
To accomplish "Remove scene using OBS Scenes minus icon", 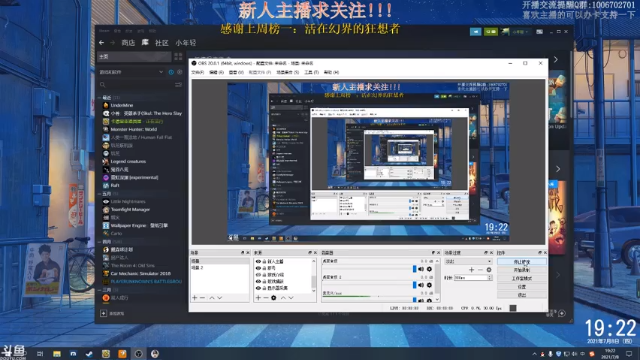I will tap(202, 298).
